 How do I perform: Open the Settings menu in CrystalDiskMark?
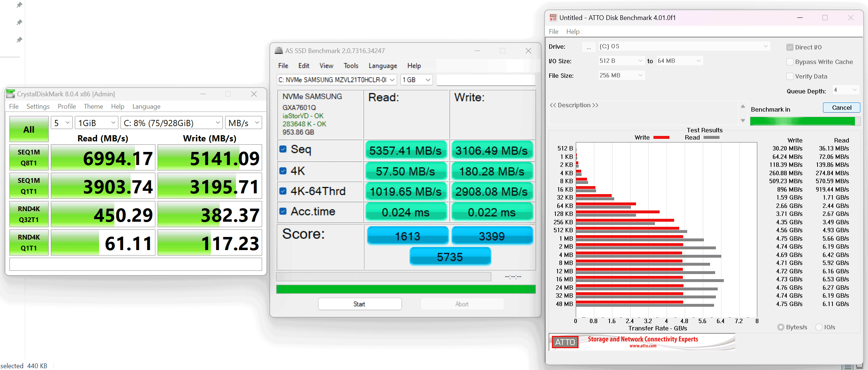pyautogui.click(x=38, y=106)
